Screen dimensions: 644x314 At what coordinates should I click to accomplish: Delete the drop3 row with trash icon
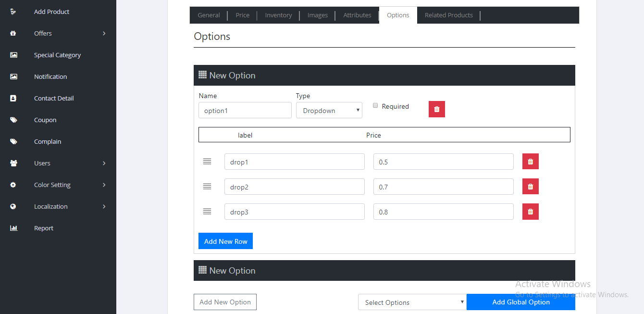pyautogui.click(x=530, y=212)
